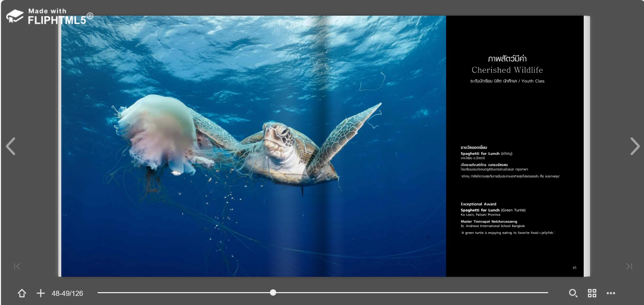
Task: Click the "Exceptional Award" caption text
Action: [x=478, y=204]
